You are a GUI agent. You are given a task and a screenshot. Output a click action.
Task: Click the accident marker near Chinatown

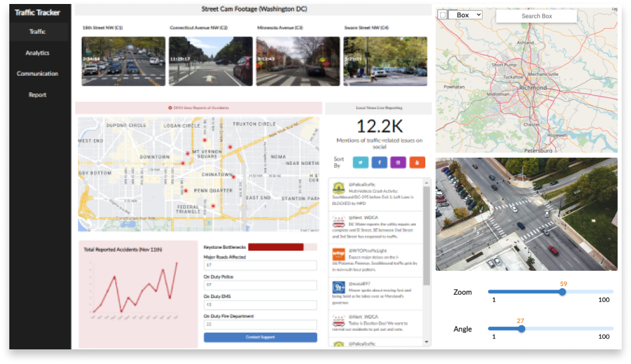pos(234,177)
